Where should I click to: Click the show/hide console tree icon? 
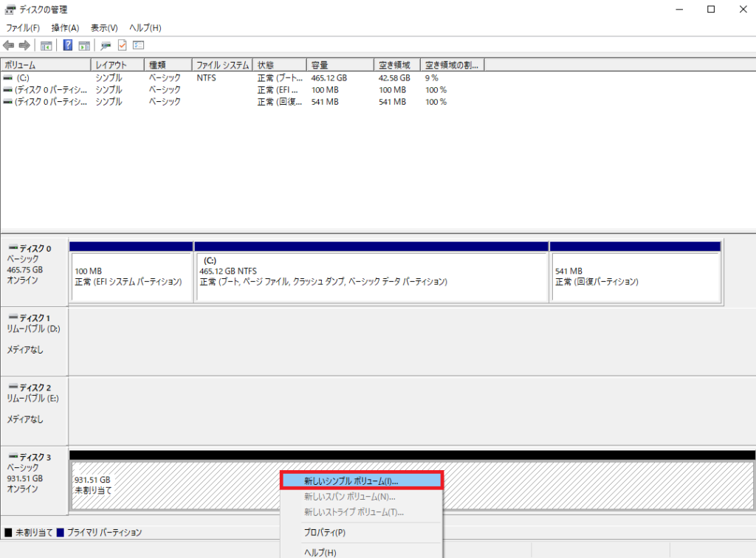(x=46, y=46)
